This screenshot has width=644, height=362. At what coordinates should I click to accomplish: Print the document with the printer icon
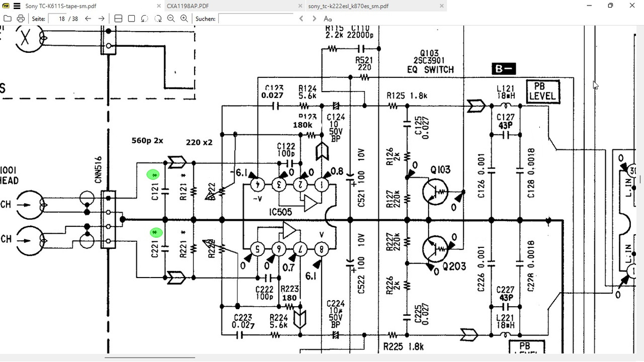(21, 19)
